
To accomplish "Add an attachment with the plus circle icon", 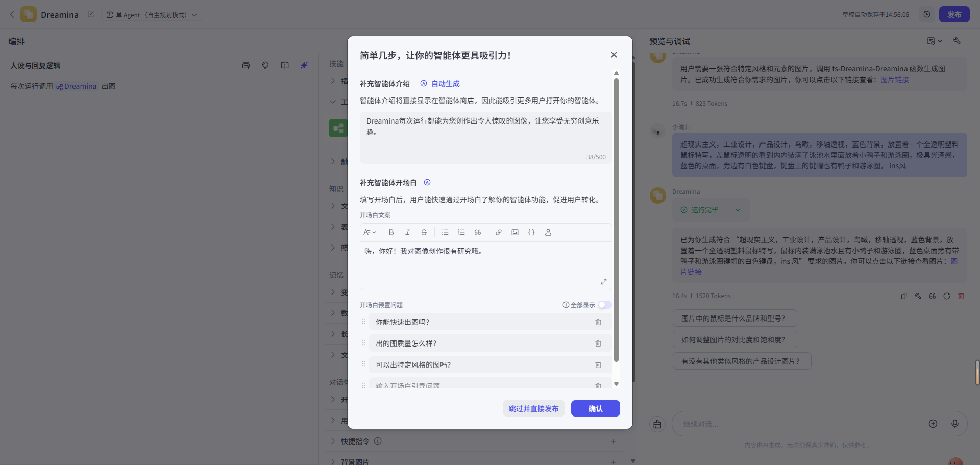I will click(933, 424).
